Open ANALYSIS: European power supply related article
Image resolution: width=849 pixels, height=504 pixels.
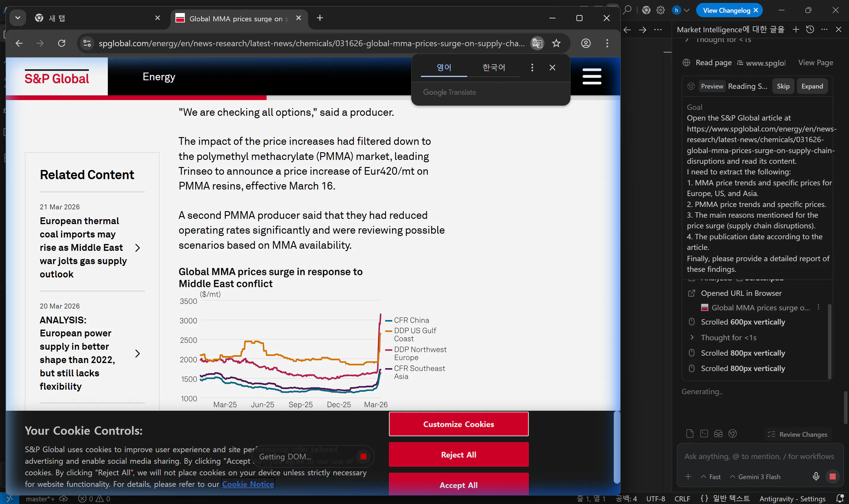coord(77,353)
